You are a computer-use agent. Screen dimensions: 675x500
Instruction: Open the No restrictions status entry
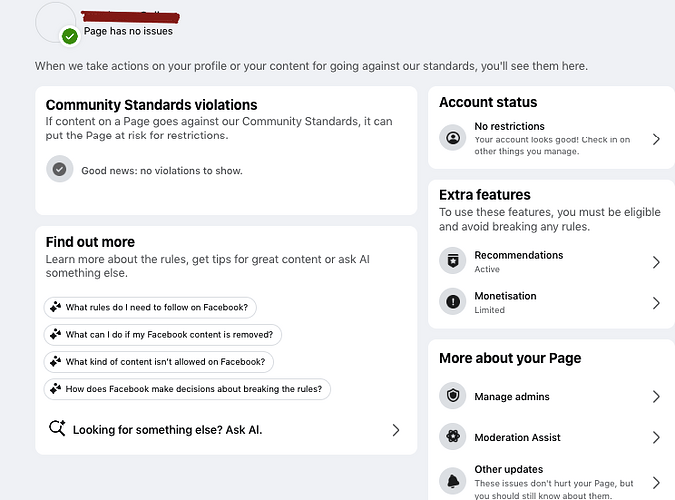coord(551,138)
